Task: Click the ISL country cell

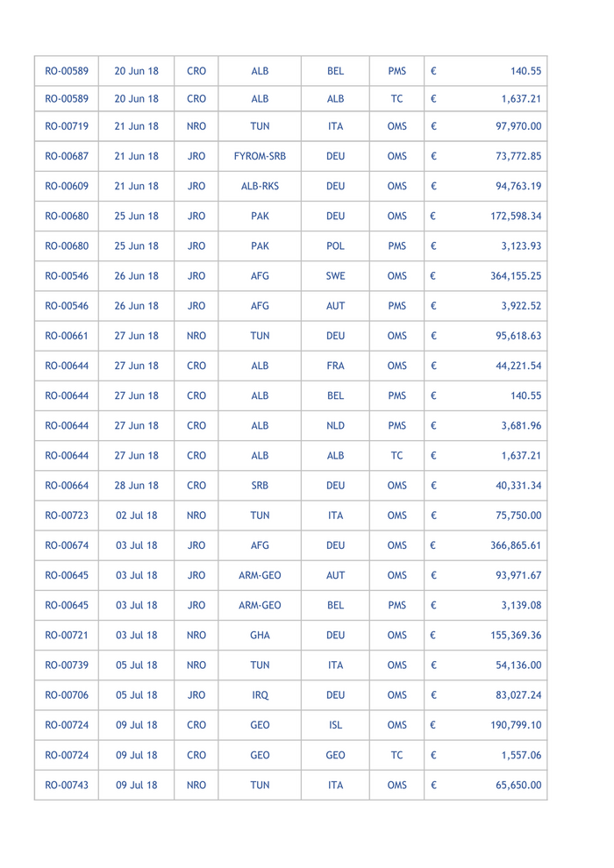Action: click(335, 724)
